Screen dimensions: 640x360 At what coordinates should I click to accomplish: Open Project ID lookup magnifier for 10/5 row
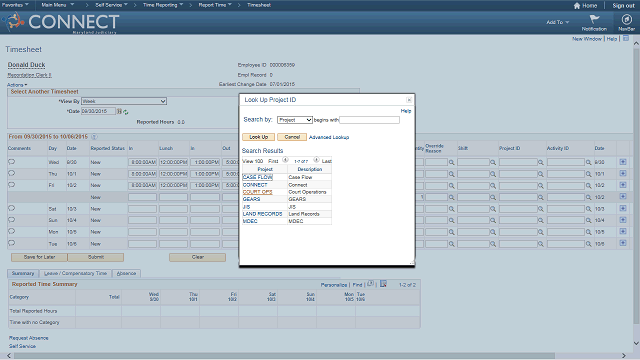[x=540, y=232]
